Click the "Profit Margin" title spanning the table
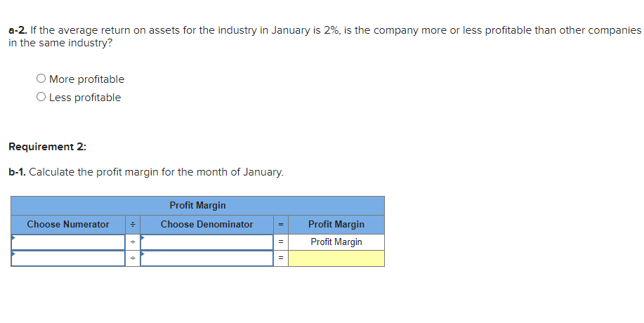This screenshot has height=323, width=644. 197,206
